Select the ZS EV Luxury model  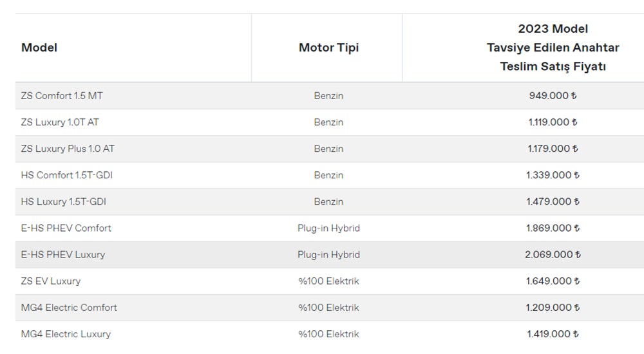pyautogui.click(x=51, y=281)
